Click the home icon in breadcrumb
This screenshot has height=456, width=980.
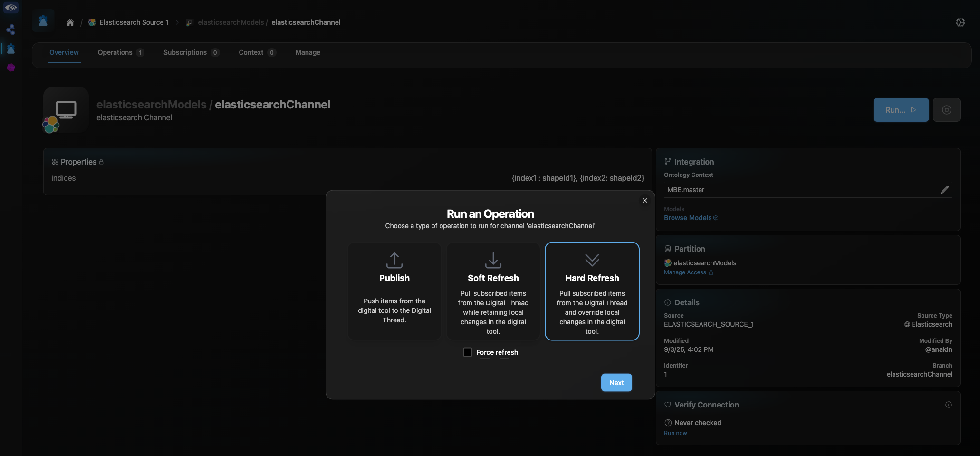pos(70,22)
